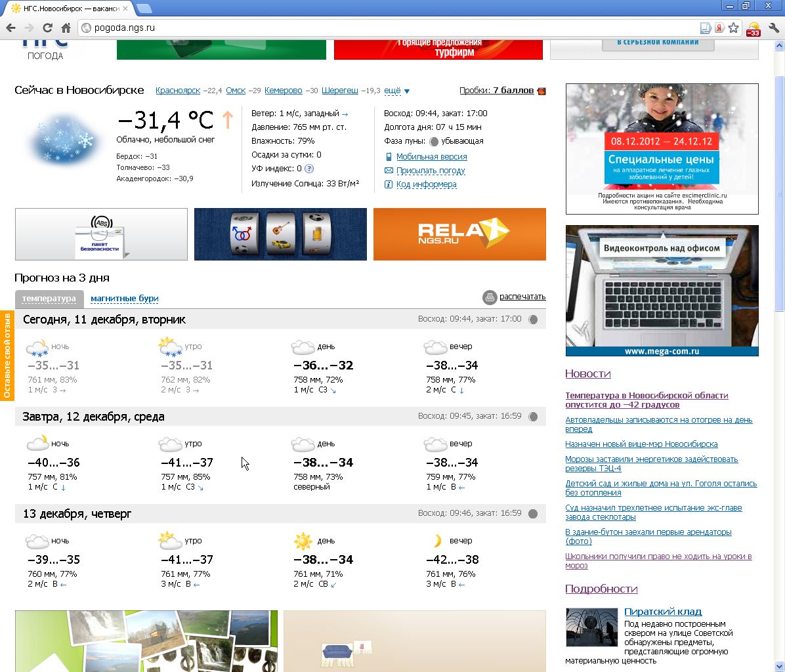Click the traffic jam icon beside 7 баллов
The height and width of the screenshot is (672, 785).
click(541, 91)
